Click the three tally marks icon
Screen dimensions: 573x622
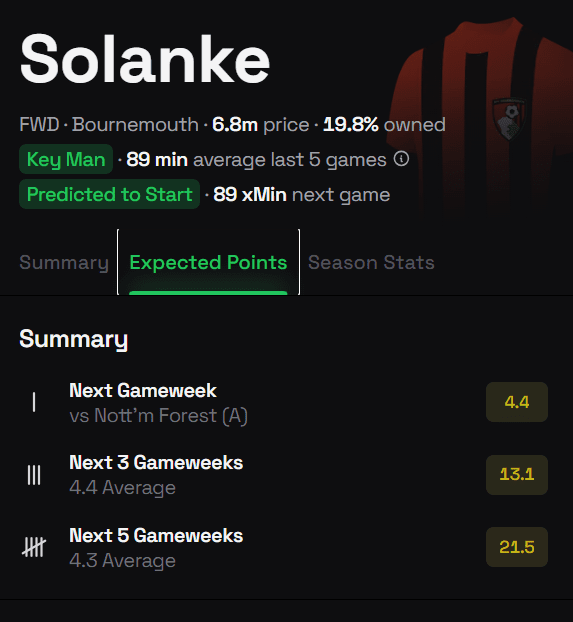[x=34, y=475]
